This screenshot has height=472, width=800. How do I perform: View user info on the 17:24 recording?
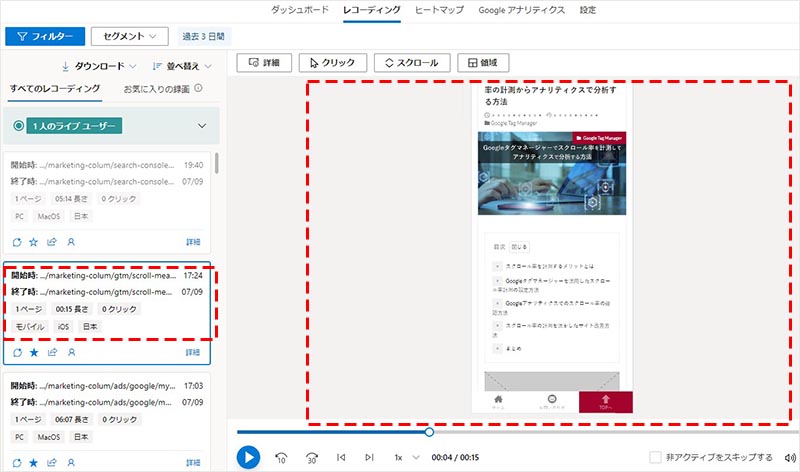[x=71, y=352]
